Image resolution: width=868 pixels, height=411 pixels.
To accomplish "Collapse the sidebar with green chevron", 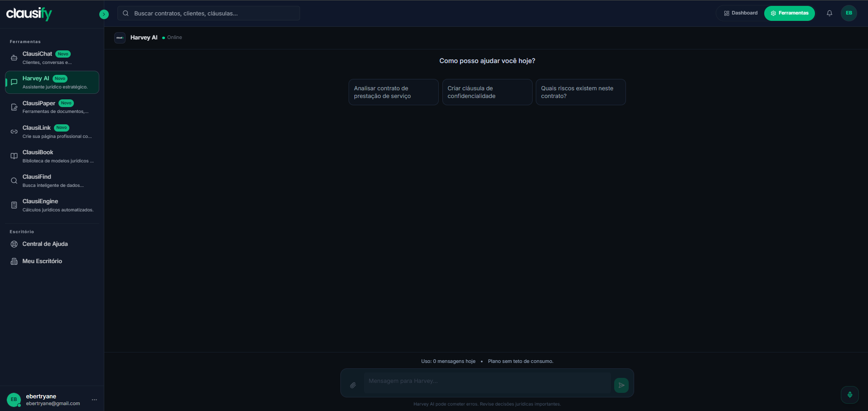I will click(x=104, y=14).
